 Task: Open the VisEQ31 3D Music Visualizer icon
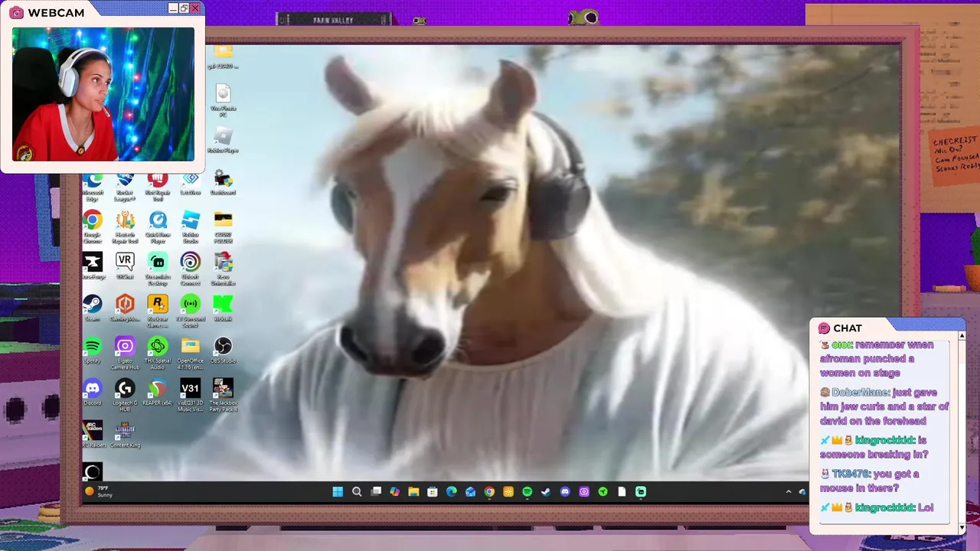191,395
